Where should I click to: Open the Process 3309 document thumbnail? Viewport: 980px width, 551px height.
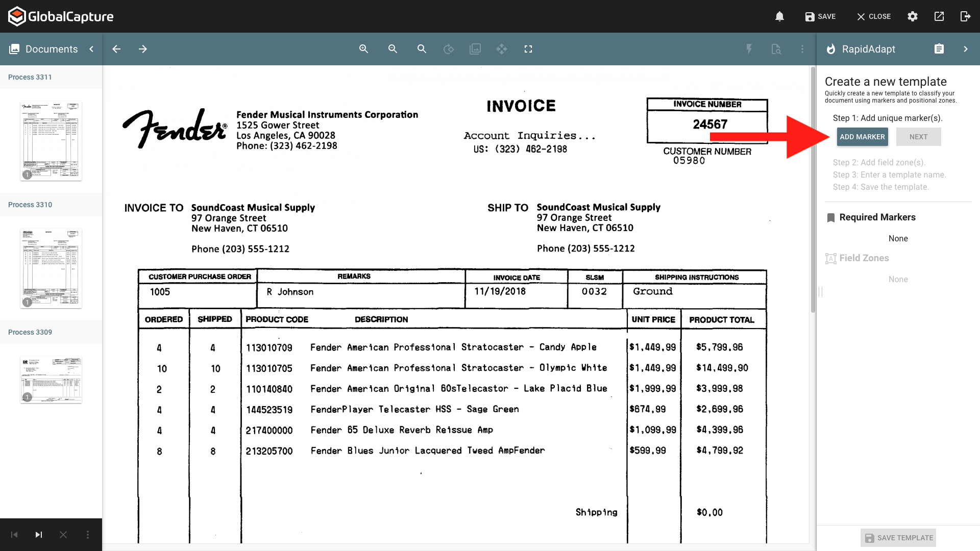coord(51,380)
